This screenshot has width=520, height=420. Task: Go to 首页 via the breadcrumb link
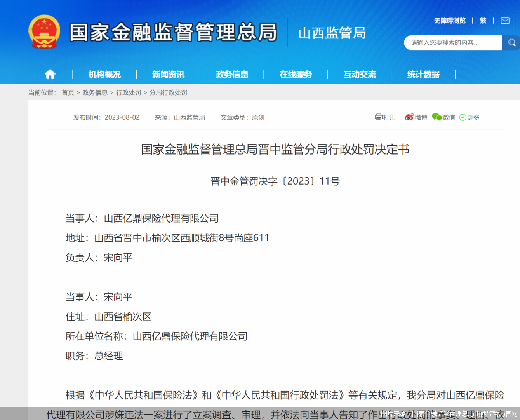click(x=68, y=92)
